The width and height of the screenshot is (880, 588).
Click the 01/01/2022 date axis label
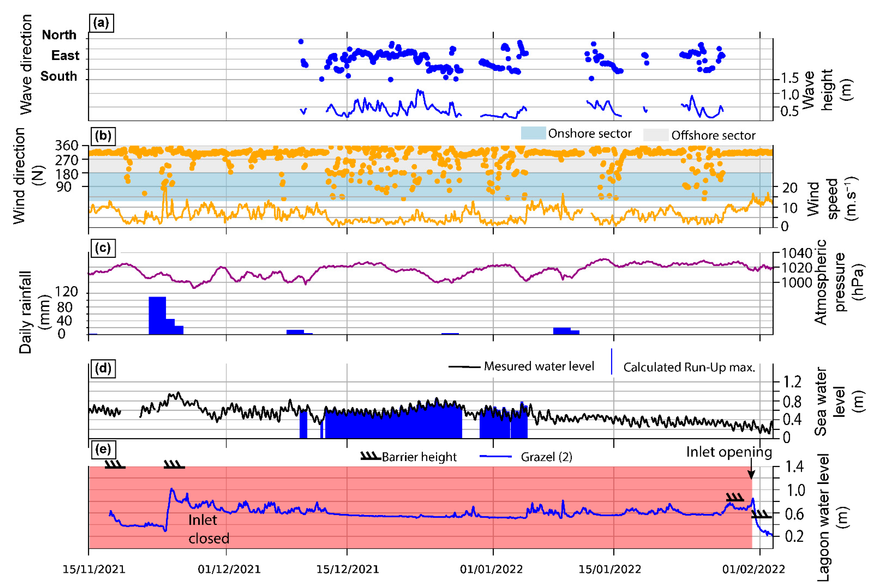(491, 569)
